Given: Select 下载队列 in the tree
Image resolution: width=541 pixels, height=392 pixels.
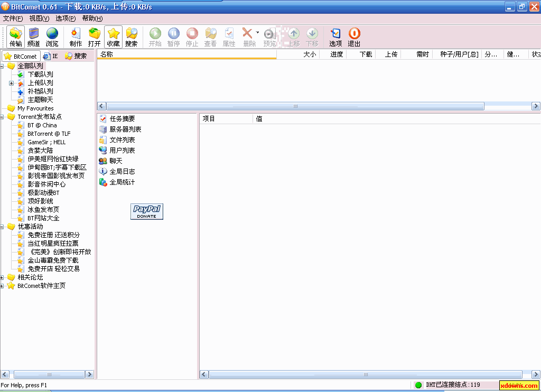Looking at the screenshot, I should [x=40, y=74].
